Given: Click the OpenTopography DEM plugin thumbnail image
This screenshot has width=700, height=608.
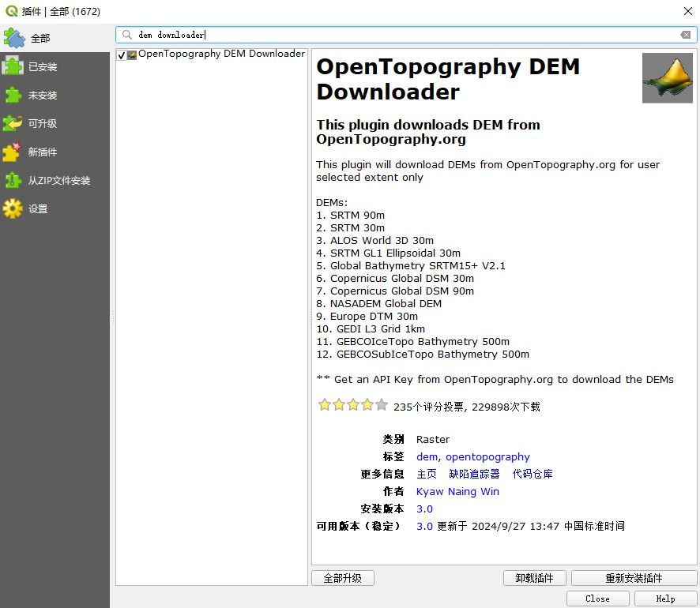Looking at the screenshot, I should [668, 78].
